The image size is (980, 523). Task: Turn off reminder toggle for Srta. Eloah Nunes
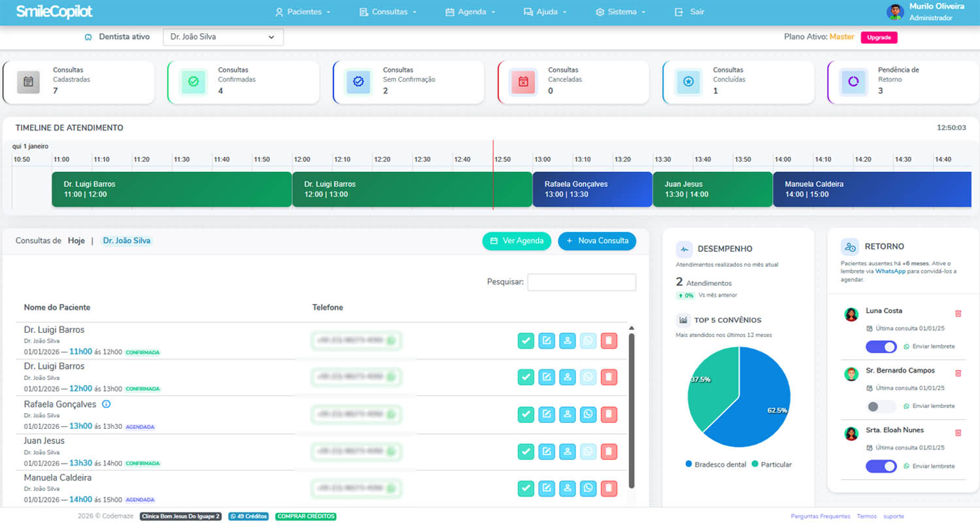[x=881, y=466]
